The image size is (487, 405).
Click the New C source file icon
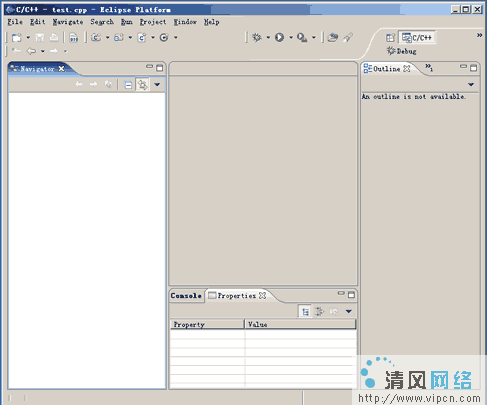(142, 38)
